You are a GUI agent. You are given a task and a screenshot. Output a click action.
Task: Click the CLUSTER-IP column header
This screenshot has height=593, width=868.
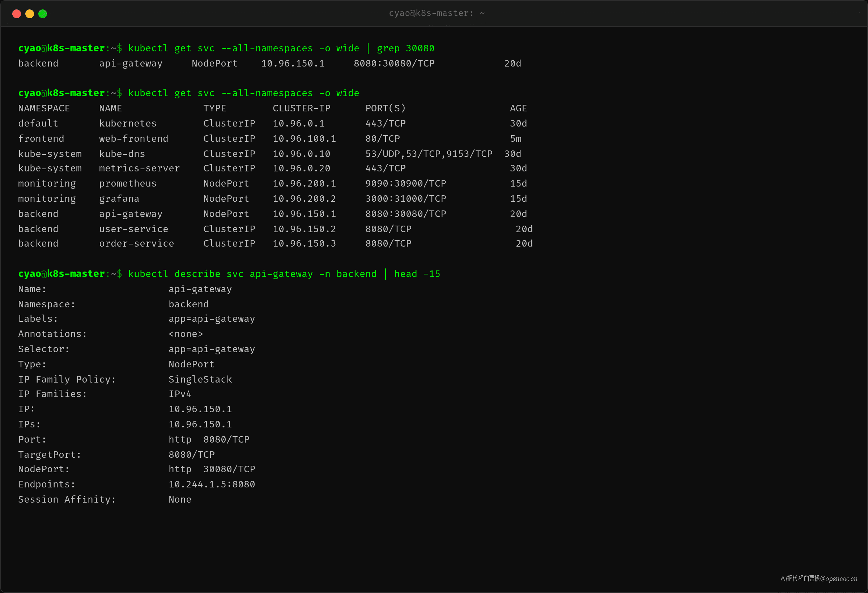click(x=301, y=108)
